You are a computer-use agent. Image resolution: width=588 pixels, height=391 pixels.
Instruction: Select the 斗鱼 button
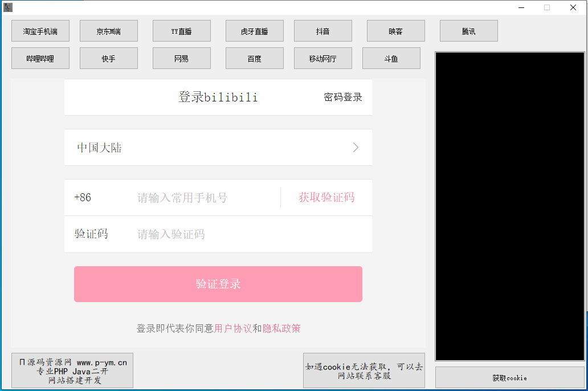[x=391, y=59]
